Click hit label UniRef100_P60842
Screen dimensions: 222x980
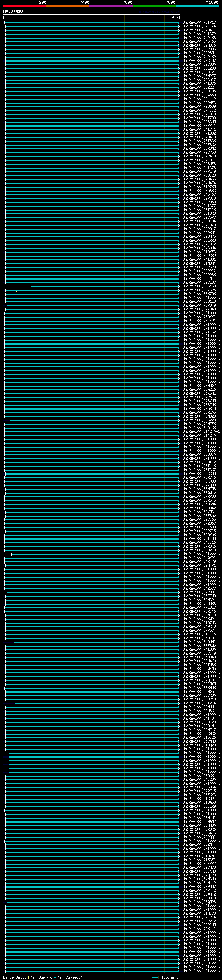coord(199,508)
